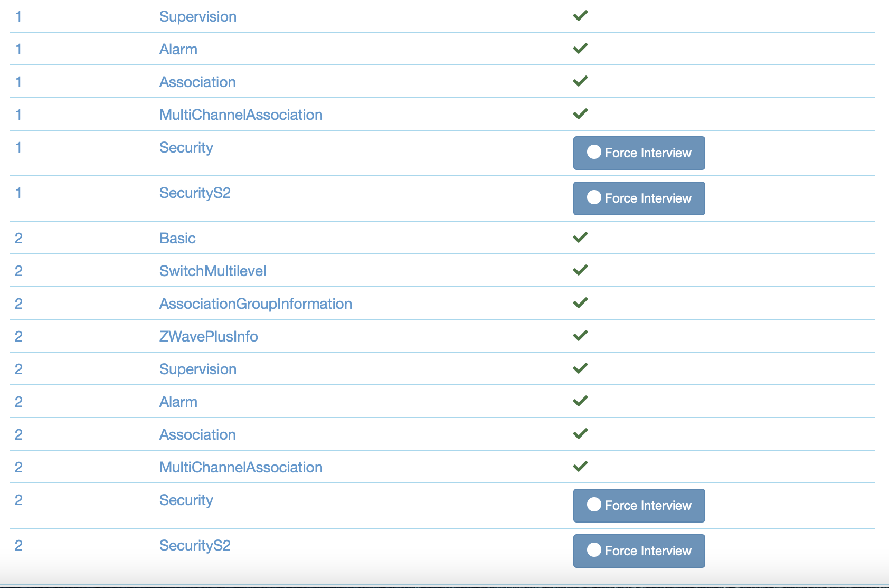Image resolution: width=889 pixels, height=588 pixels.
Task: Click the checkmark in channel 2 MultiChannelAssociation row
Action: point(580,467)
